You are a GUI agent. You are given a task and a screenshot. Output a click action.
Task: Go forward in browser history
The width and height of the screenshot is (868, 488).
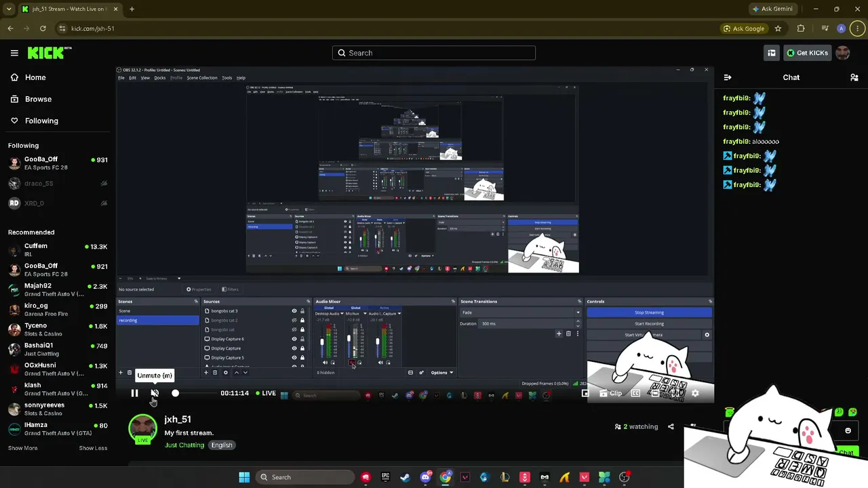26,28
